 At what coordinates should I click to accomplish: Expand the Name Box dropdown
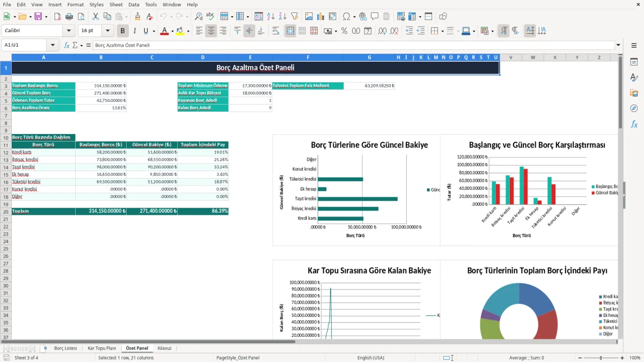(x=53, y=45)
